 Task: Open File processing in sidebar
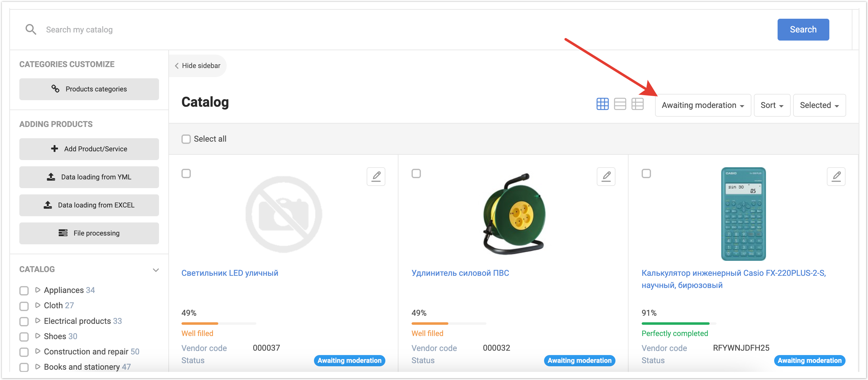tap(89, 233)
